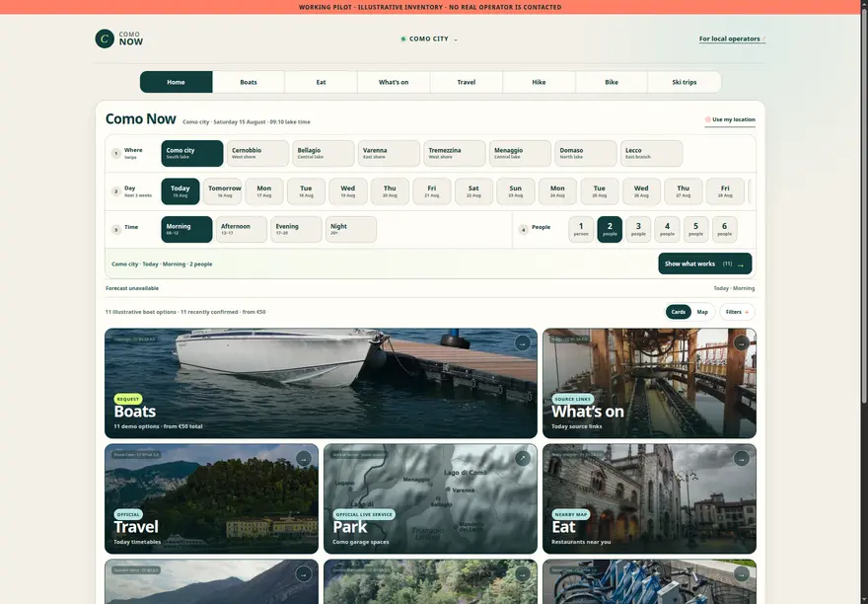This screenshot has height=604, width=868.
Task: Open the Filters panel
Action: tap(737, 312)
